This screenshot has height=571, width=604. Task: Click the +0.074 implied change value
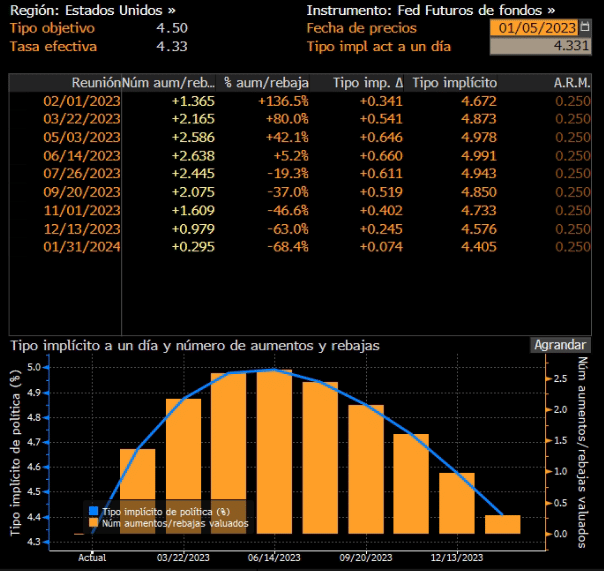pos(381,247)
